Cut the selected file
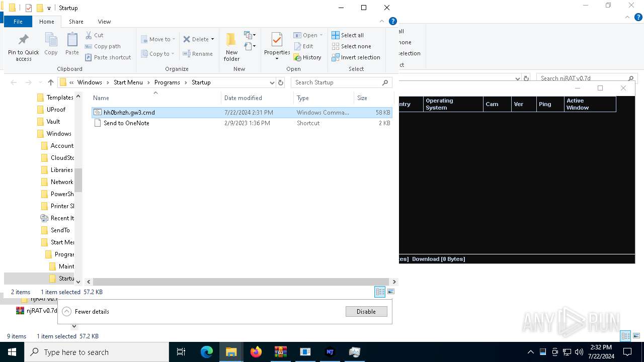This screenshot has width=644, height=362. (x=94, y=35)
